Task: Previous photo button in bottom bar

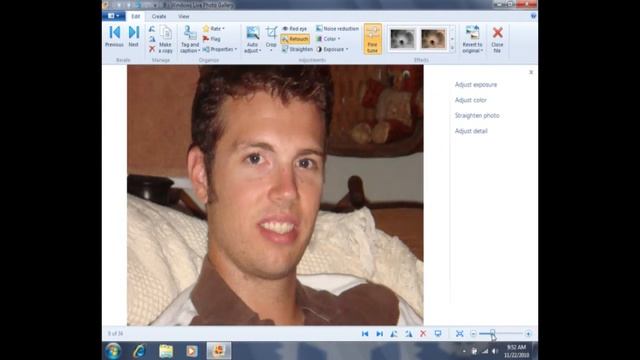Action: click(x=365, y=334)
